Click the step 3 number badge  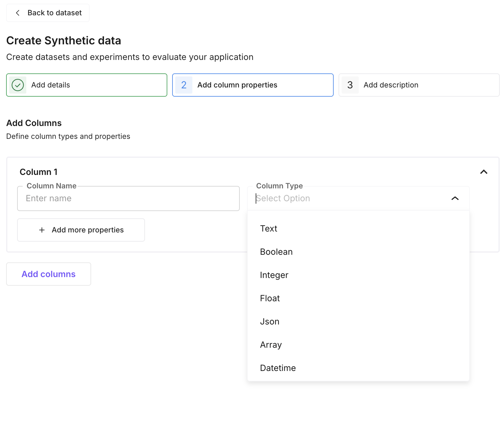click(x=350, y=85)
